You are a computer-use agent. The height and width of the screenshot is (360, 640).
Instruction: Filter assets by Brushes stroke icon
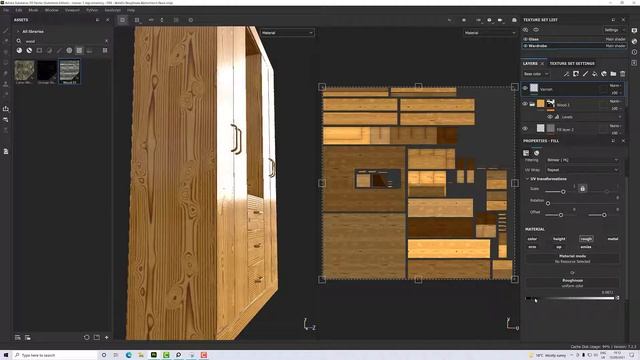(x=59, y=51)
